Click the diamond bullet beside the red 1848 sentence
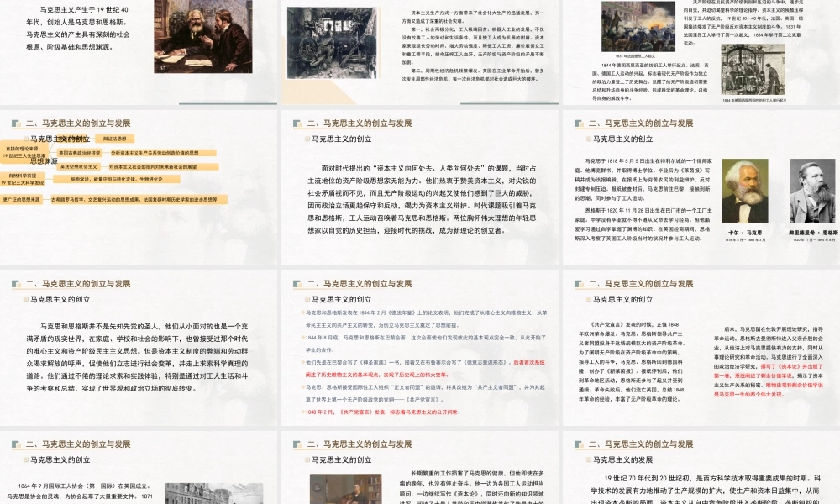The height and width of the screenshot is (504, 840). point(302,410)
